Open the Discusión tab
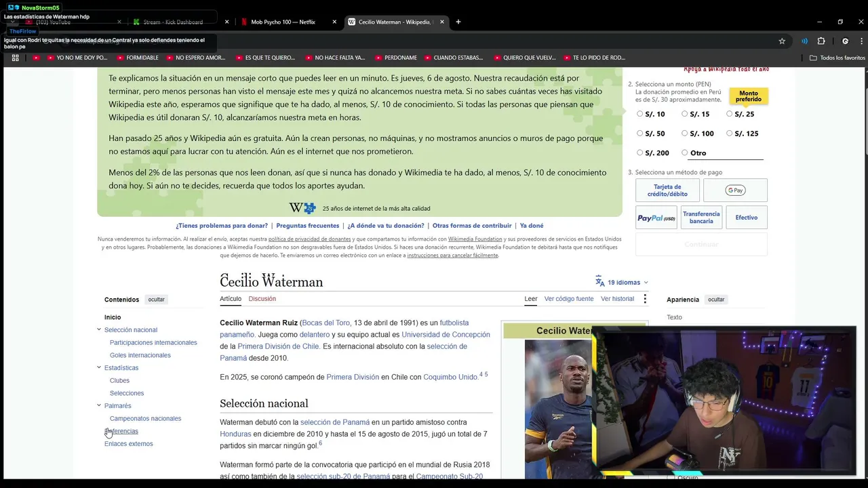Viewport: 868px width, 488px height. tap(262, 299)
